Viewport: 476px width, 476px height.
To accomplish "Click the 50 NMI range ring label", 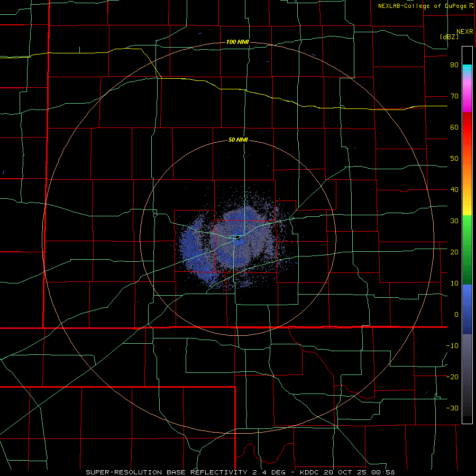I will (238, 140).
